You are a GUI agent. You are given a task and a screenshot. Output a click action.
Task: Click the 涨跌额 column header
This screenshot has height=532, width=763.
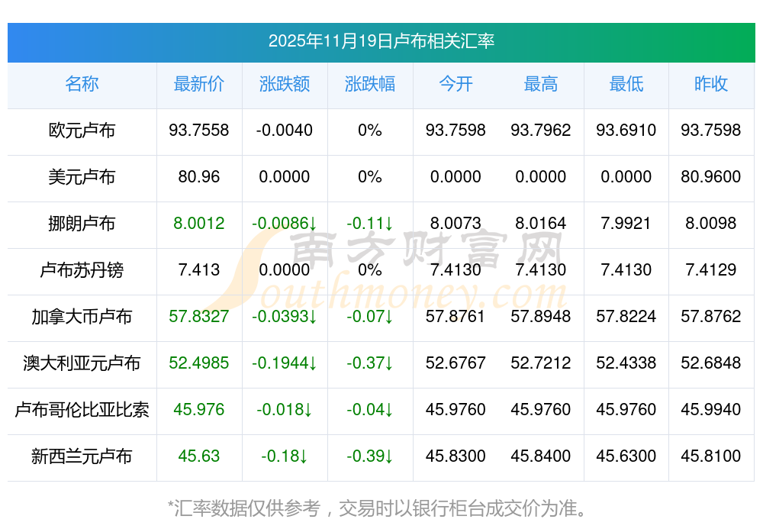tap(285, 84)
